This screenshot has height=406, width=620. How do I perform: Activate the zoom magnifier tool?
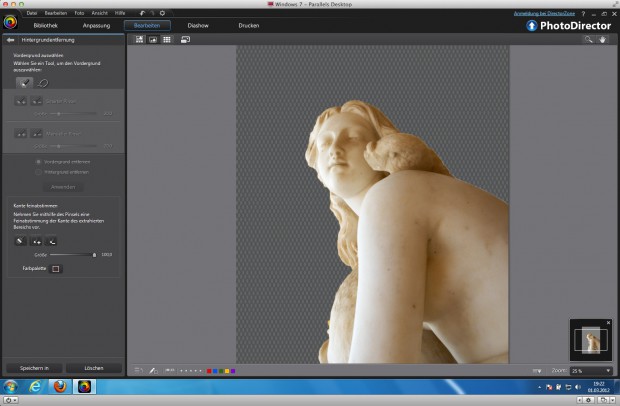pos(588,40)
